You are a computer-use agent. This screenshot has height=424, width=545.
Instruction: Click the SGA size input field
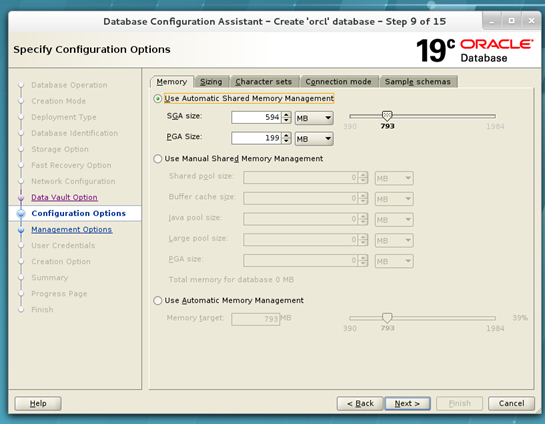[x=256, y=118]
